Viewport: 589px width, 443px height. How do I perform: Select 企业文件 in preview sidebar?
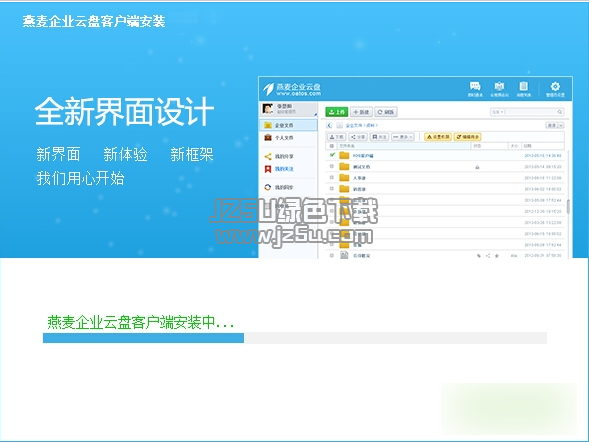point(288,125)
